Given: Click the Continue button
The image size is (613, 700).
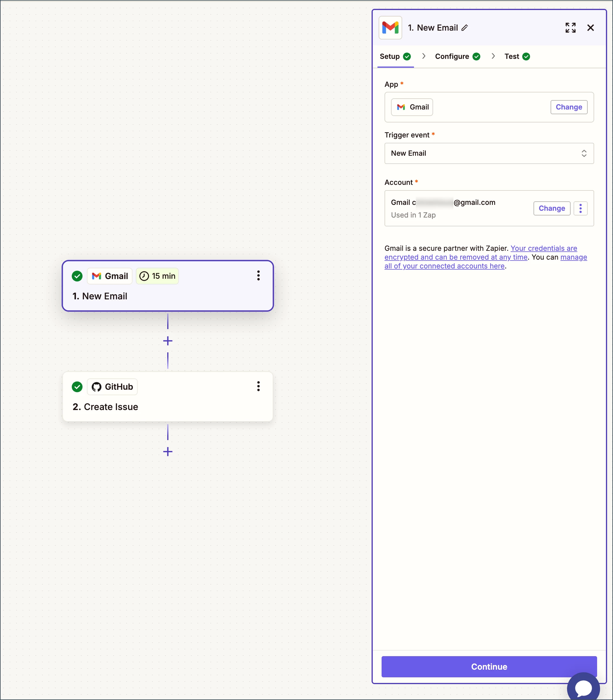Looking at the screenshot, I should (489, 666).
